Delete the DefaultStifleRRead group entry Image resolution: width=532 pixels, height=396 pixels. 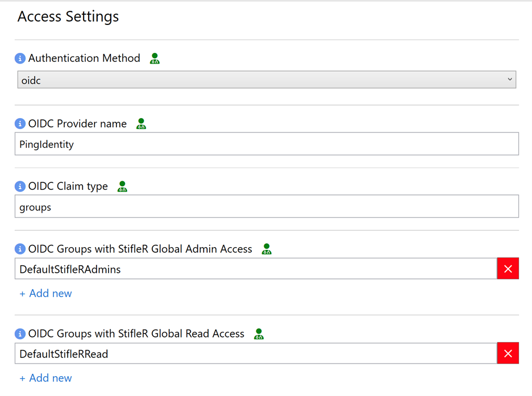pos(508,354)
